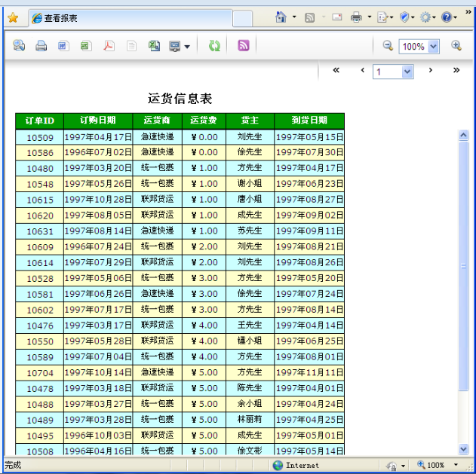Viewport: 476px width, 474px height.
Task: Click the 订购日期 column header
Action: pos(98,121)
